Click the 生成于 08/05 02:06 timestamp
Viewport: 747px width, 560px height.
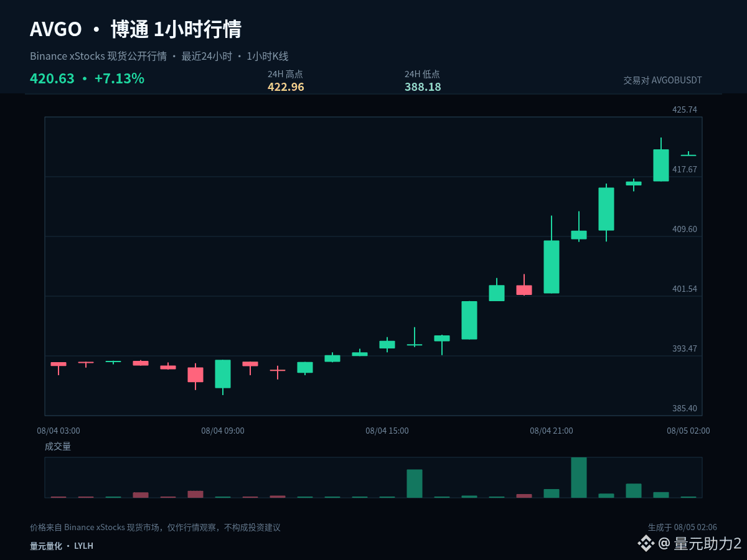(x=682, y=527)
